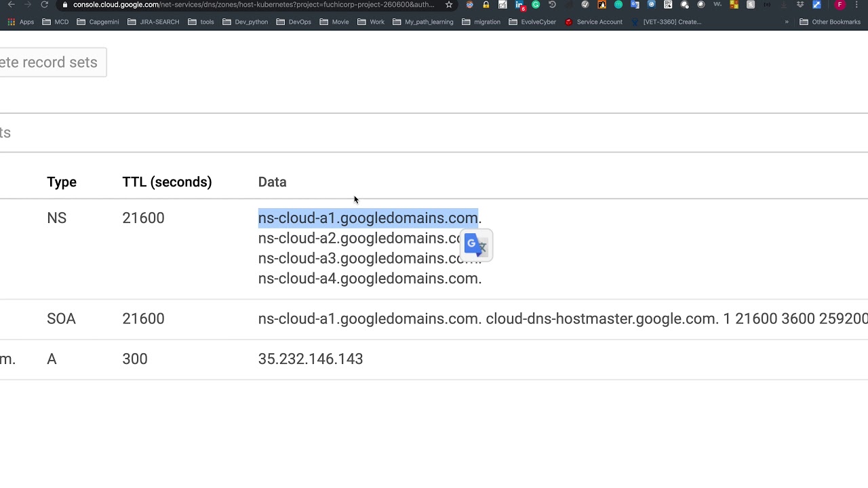Open the DevOps bookmarks folder
The width and height of the screenshot is (868, 488).
[294, 22]
